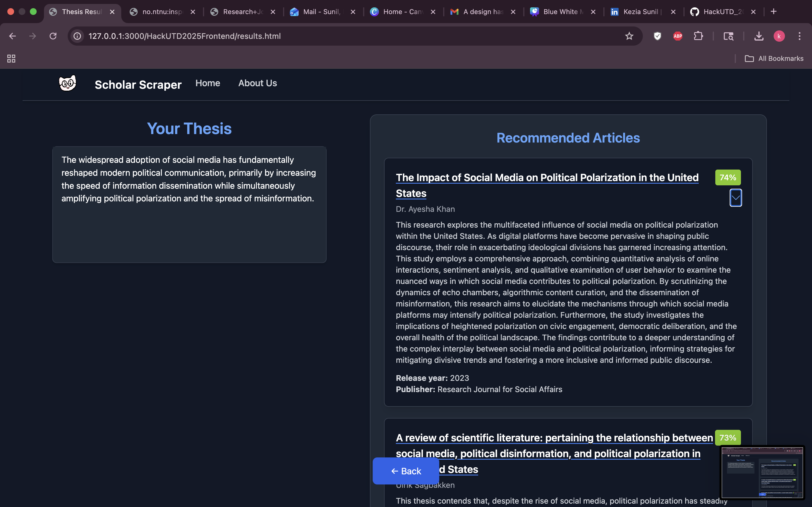Open All Bookmarks folder
The width and height of the screenshot is (812, 507).
pyautogui.click(x=774, y=59)
